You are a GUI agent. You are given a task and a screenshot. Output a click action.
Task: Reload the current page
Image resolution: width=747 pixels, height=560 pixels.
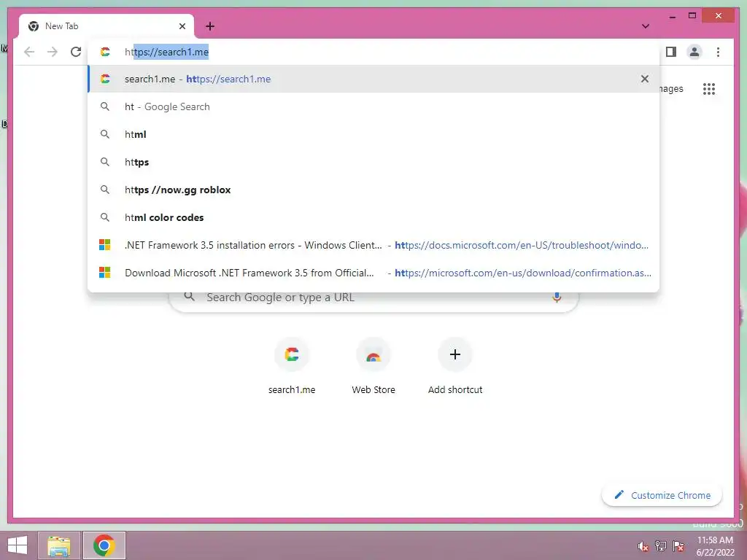click(x=76, y=52)
